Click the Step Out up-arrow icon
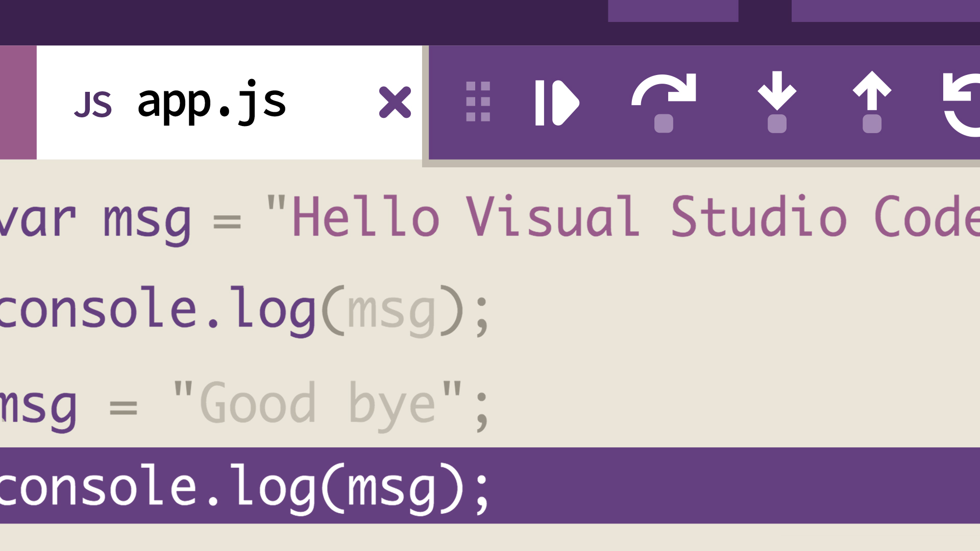980x551 pixels. pos(872,101)
